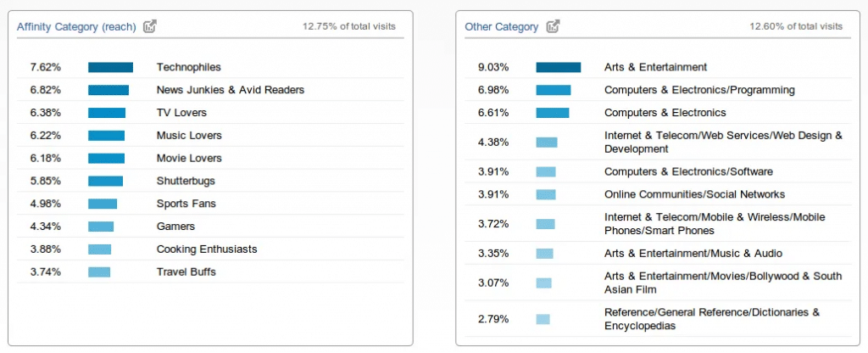Click the Affinity Category (reach) title link
The height and width of the screenshot is (353, 868).
(76, 26)
